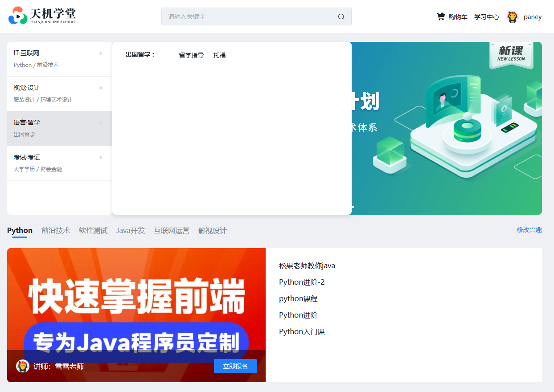The width and height of the screenshot is (554, 392).
Task: Click the instructor avatar beside 雪雪老师
Action: (23, 366)
